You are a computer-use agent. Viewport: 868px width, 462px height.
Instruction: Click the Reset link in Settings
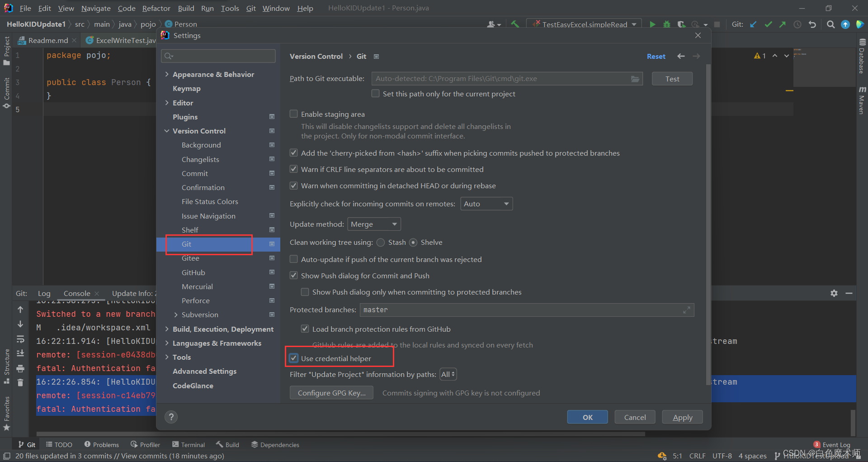click(x=656, y=57)
